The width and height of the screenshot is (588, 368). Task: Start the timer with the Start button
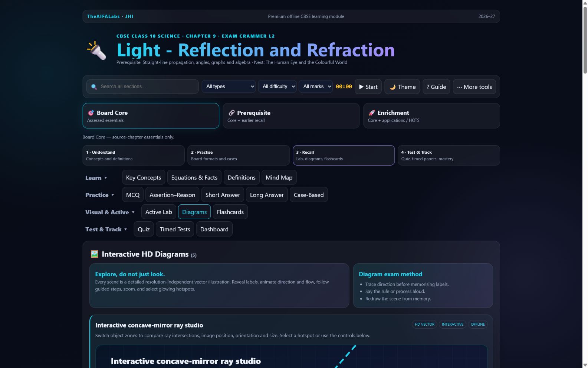[368, 87]
